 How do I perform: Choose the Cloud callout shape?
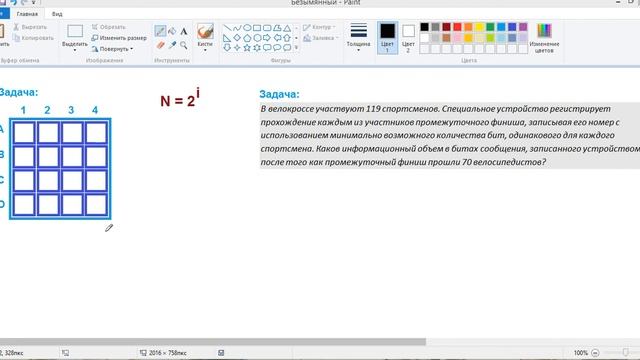[x=287, y=47]
